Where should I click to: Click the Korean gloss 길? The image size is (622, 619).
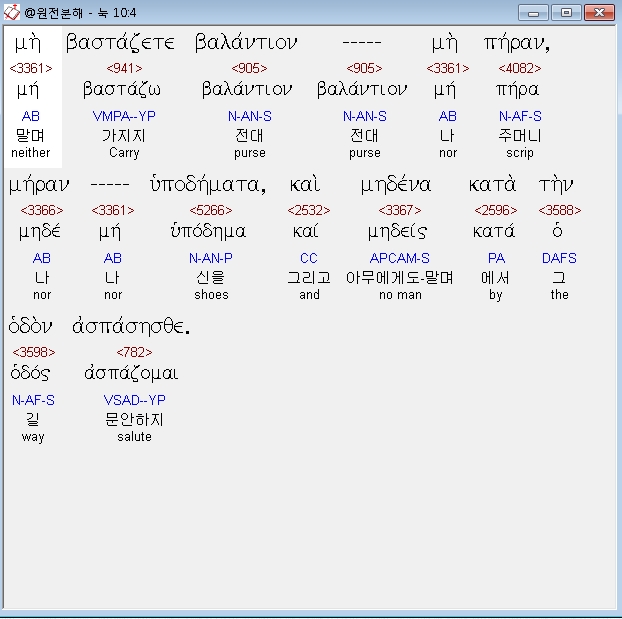(33, 419)
